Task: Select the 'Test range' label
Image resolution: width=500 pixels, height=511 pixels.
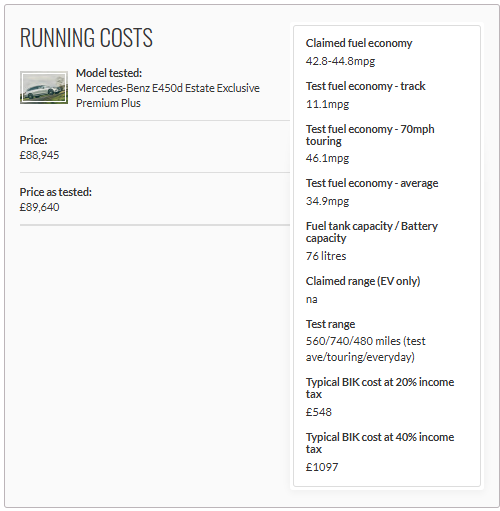Action: point(330,324)
